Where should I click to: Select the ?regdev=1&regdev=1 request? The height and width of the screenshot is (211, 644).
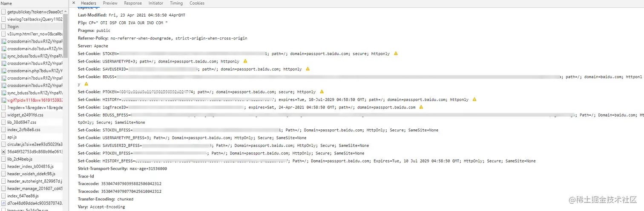(x=32, y=108)
